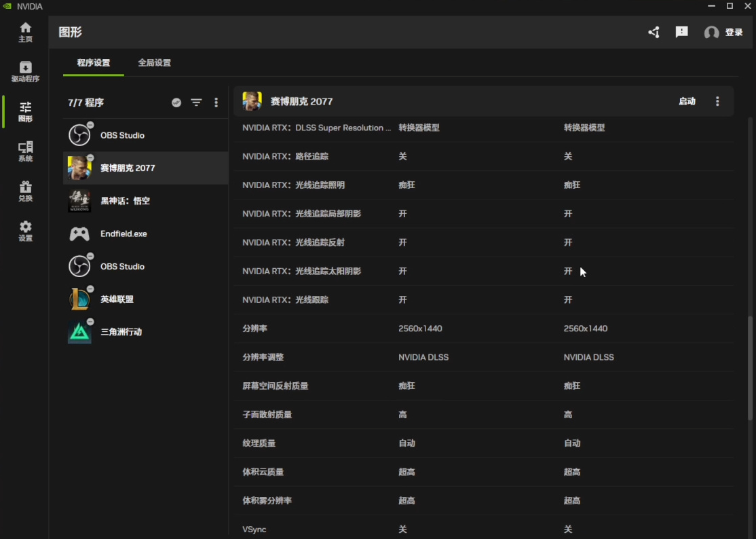756x539 pixels.
Task: Click the 纹理质量 row label
Action: pos(259,443)
